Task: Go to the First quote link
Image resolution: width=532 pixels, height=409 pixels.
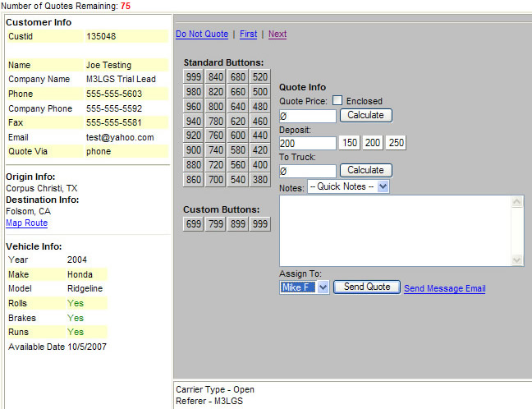Action: click(x=248, y=34)
